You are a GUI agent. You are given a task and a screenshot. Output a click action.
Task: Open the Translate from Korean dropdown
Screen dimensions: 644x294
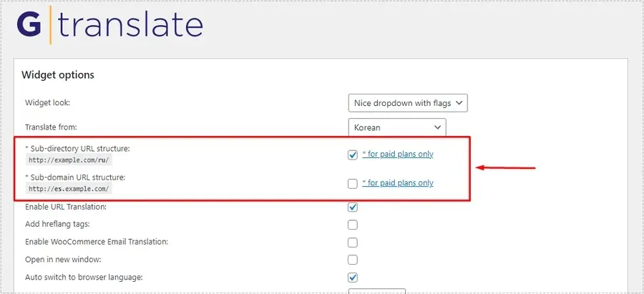[x=397, y=127]
